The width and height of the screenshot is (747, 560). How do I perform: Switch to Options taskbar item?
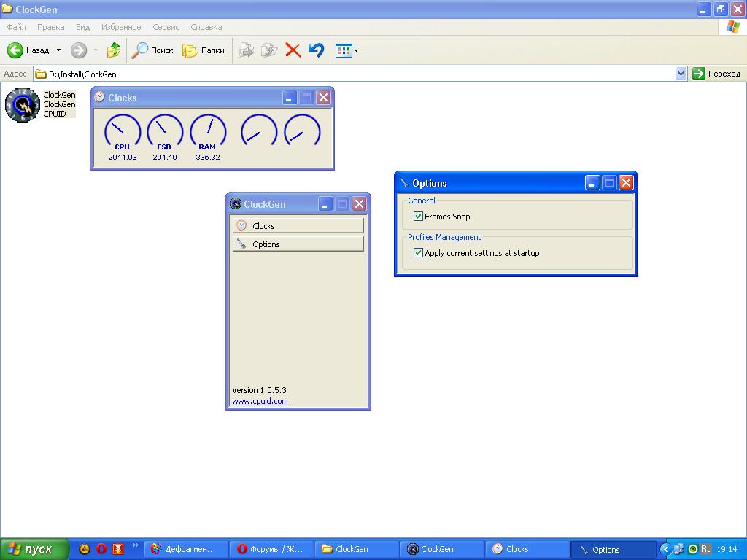click(613, 549)
